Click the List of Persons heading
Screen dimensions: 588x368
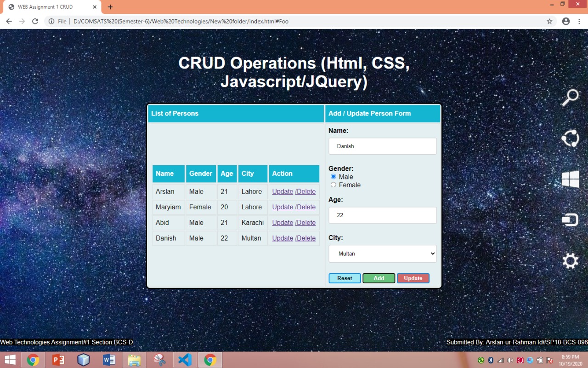[x=175, y=114]
